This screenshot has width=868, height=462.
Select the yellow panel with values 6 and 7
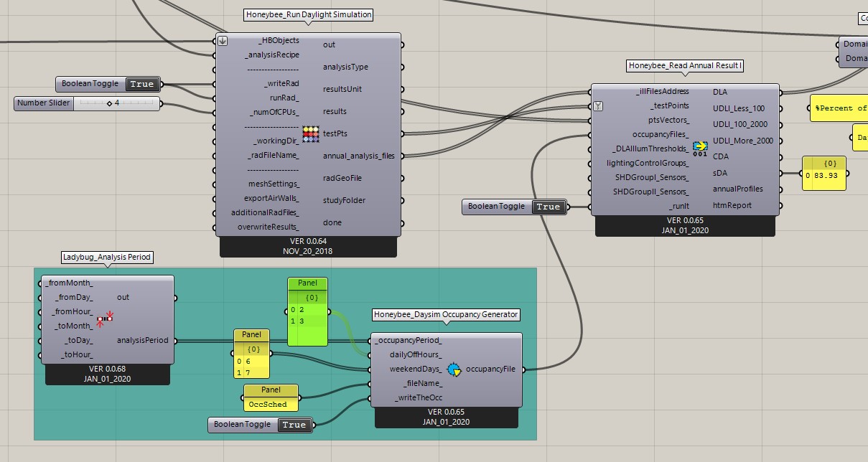click(x=251, y=354)
